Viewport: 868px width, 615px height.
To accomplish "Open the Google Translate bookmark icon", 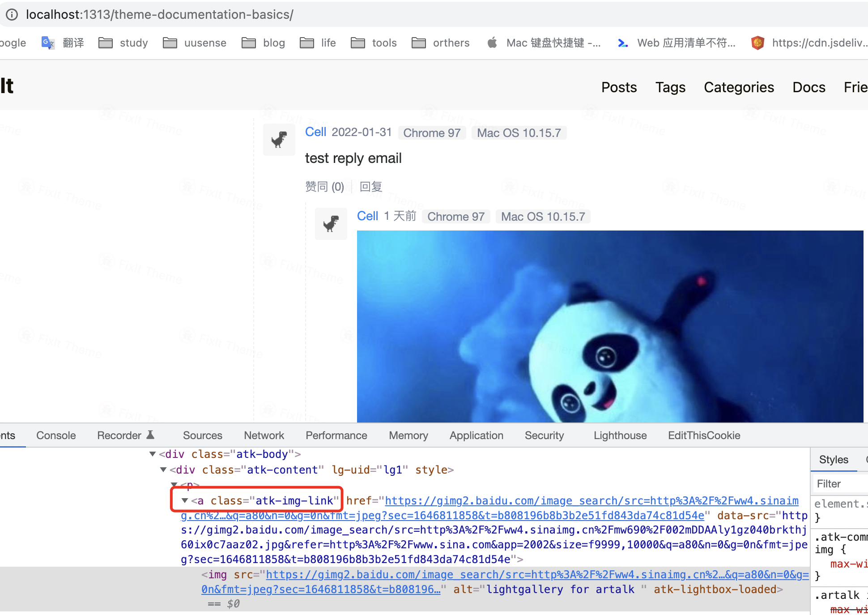I will pos(48,43).
